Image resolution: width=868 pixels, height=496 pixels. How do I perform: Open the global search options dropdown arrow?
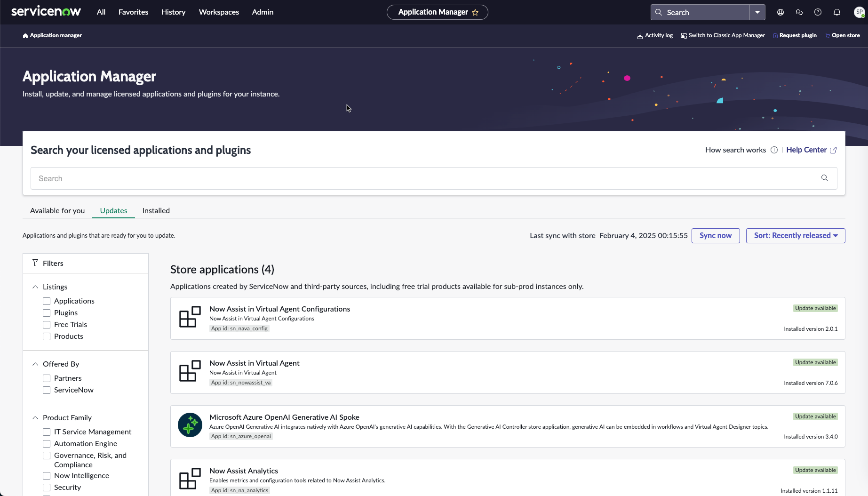pyautogui.click(x=757, y=12)
